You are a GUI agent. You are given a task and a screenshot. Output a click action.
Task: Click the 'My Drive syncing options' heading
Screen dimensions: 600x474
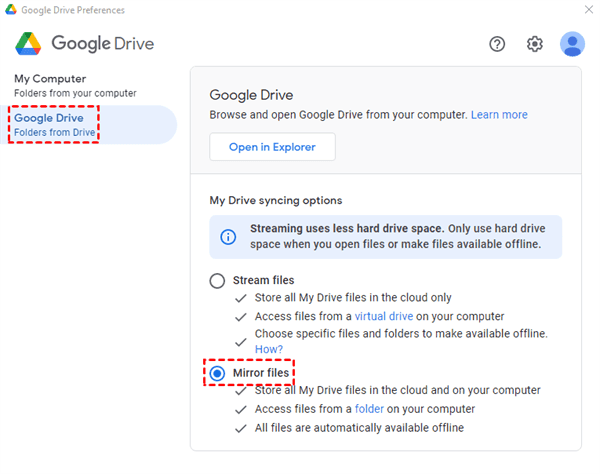click(x=275, y=200)
